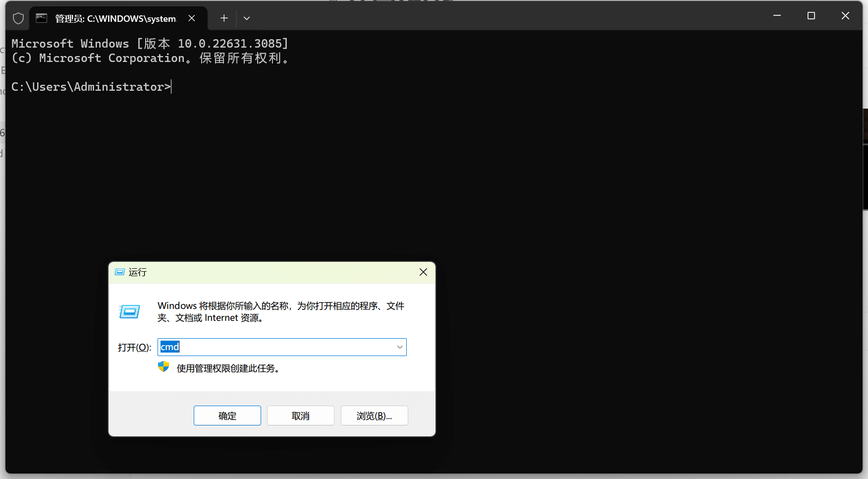Close the Run dialog
This screenshot has height=479, width=868.
(423, 272)
